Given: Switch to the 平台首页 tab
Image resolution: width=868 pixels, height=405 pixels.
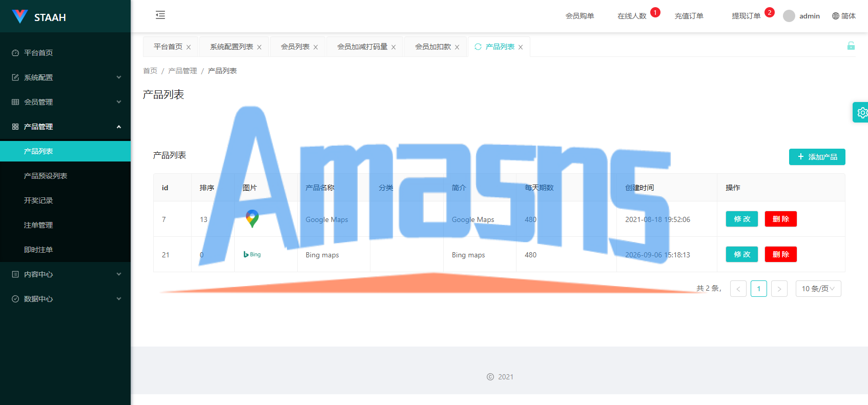Looking at the screenshot, I should (168, 47).
